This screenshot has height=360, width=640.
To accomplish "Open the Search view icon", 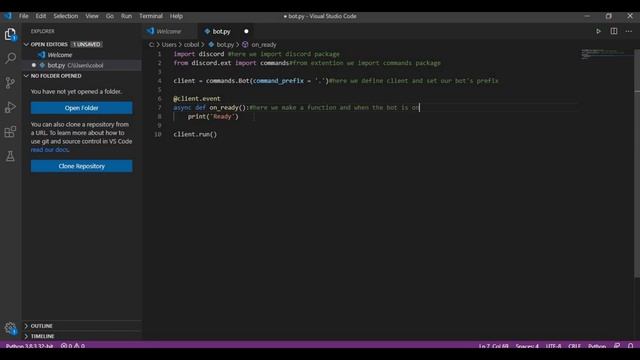I will (10, 58).
